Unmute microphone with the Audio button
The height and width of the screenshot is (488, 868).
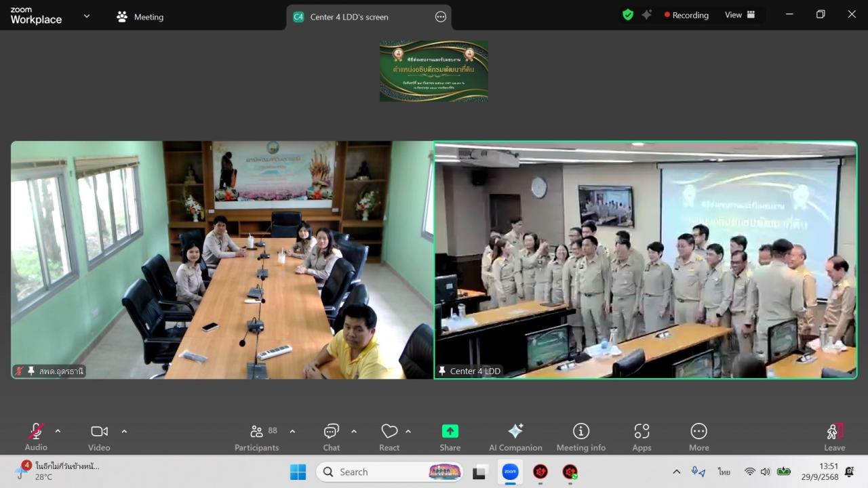(36, 436)
